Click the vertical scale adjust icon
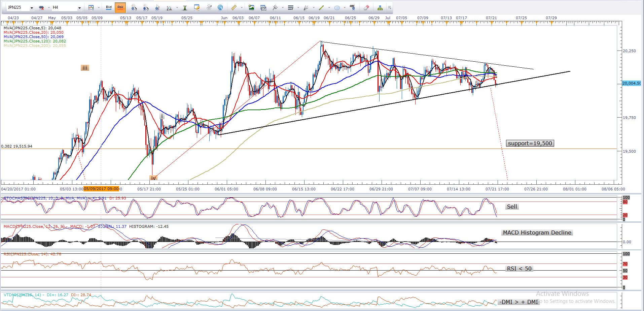This screenshot has height=311, width=644. click(185, 7)
